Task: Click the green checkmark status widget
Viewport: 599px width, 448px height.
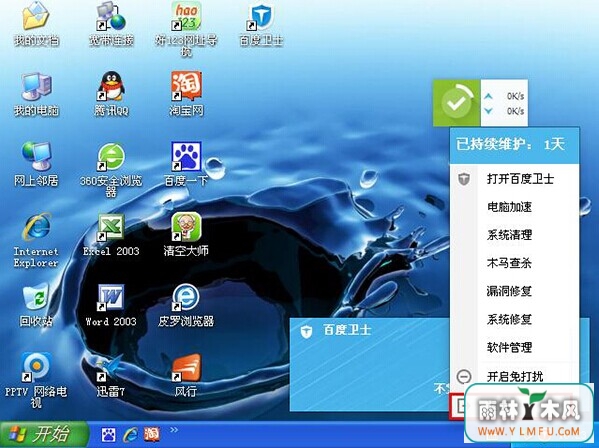Action: [456, 103]
